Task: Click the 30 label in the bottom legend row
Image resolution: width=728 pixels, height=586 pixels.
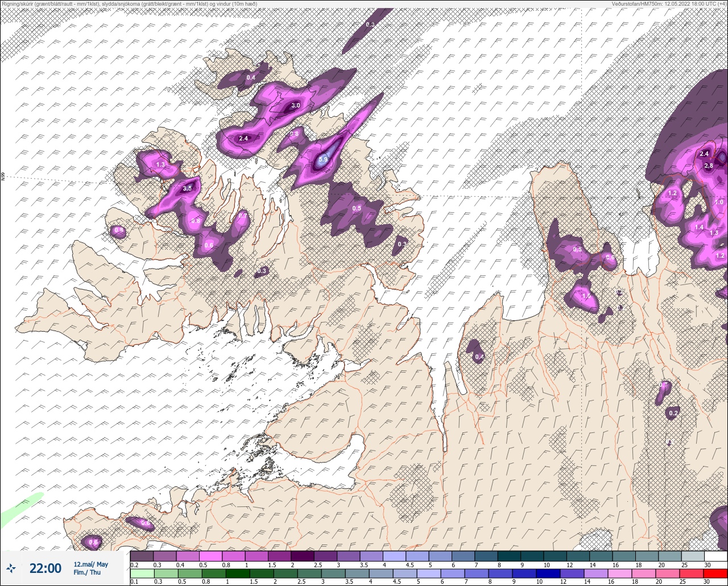Action: 706,582
